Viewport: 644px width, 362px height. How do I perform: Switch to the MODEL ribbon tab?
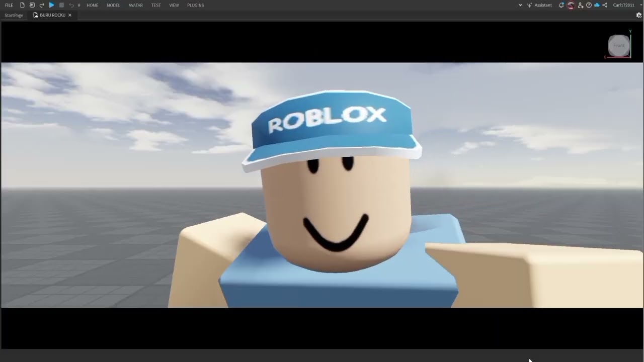tap(113, 5)
